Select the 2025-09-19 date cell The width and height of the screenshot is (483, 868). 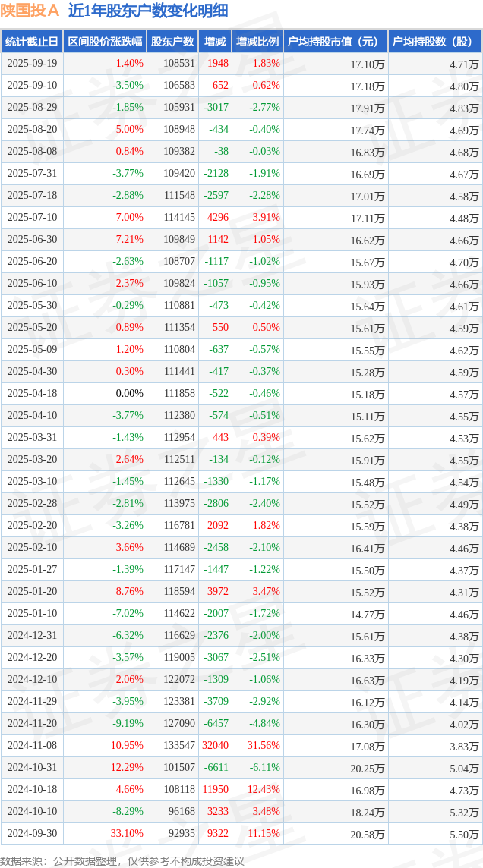pyautogui.click(x=32, y=64)
